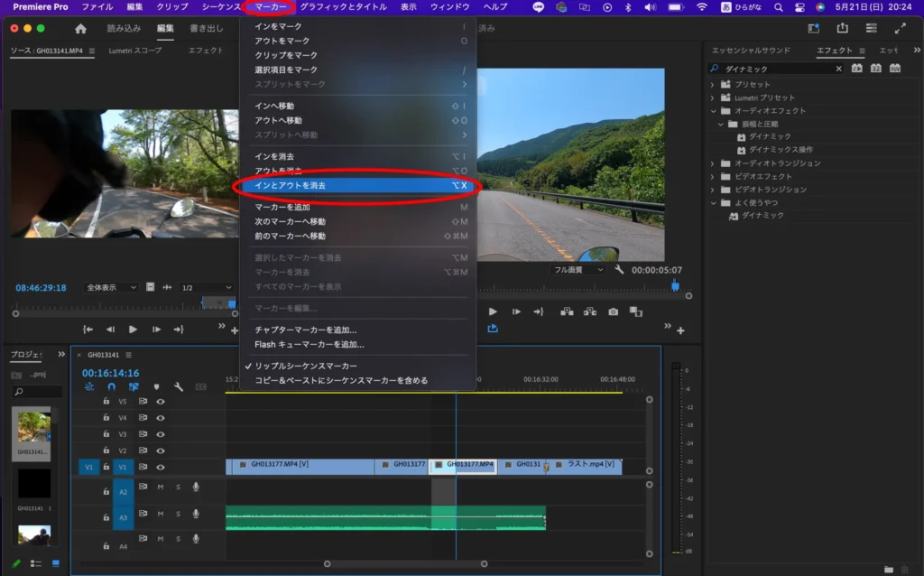Toggle timeline snapping magnet icon
The image size is (924, 576).
[111, 386]
